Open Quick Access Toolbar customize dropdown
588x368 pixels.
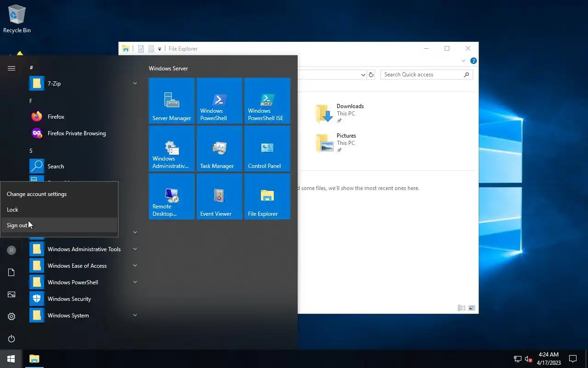tap(159, 49)
